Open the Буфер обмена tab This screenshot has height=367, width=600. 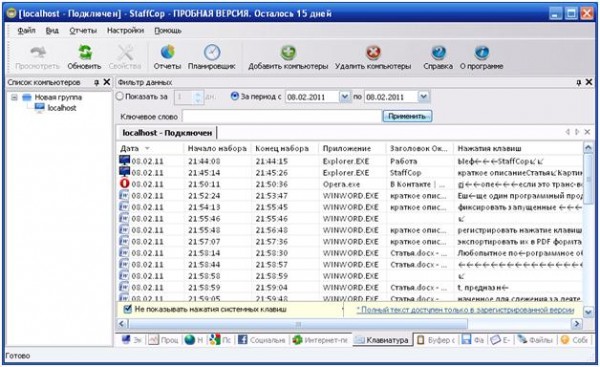coord(435,340)
